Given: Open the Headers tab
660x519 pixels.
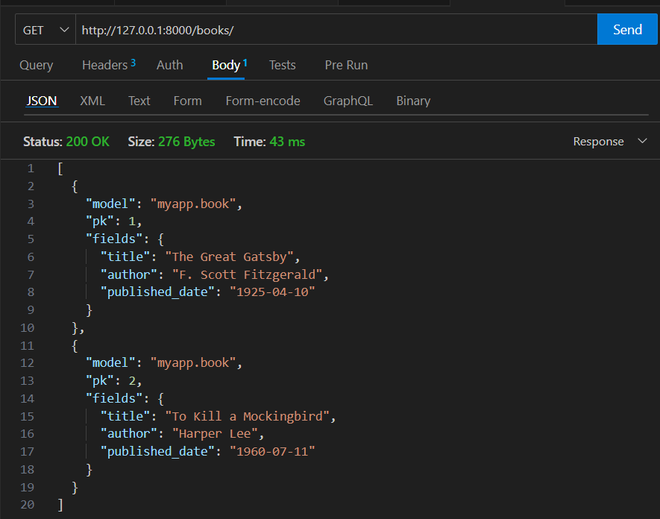Looking at the screenshot, I should (x=105, y=65).
